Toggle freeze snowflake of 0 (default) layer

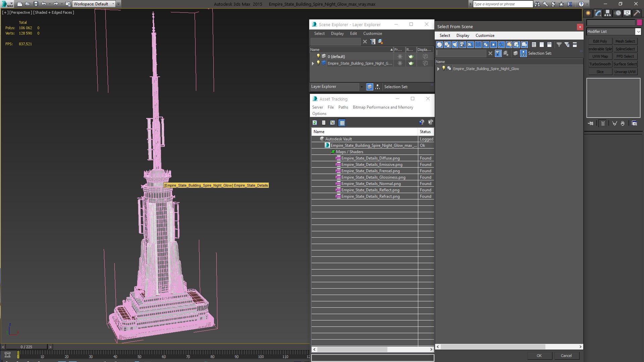pos(400,57)
